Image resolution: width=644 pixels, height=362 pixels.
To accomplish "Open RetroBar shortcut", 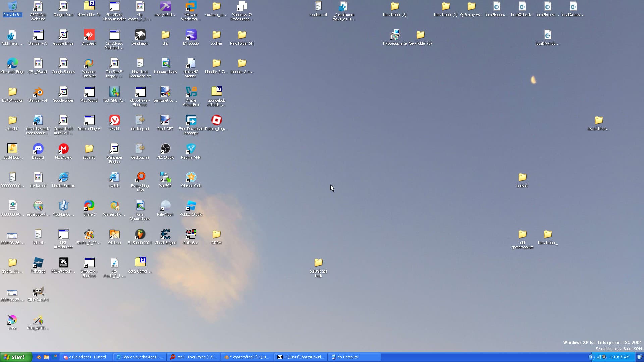I will pyautogui.click(x=191, y=237).
